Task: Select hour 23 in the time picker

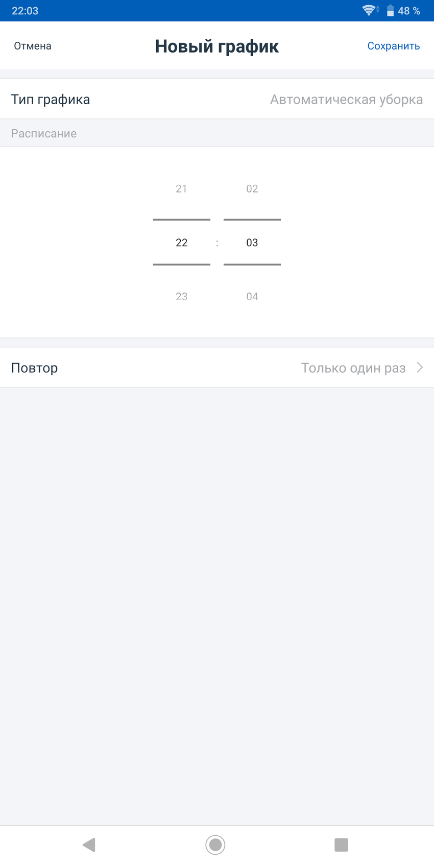Action: pos(181,297)
